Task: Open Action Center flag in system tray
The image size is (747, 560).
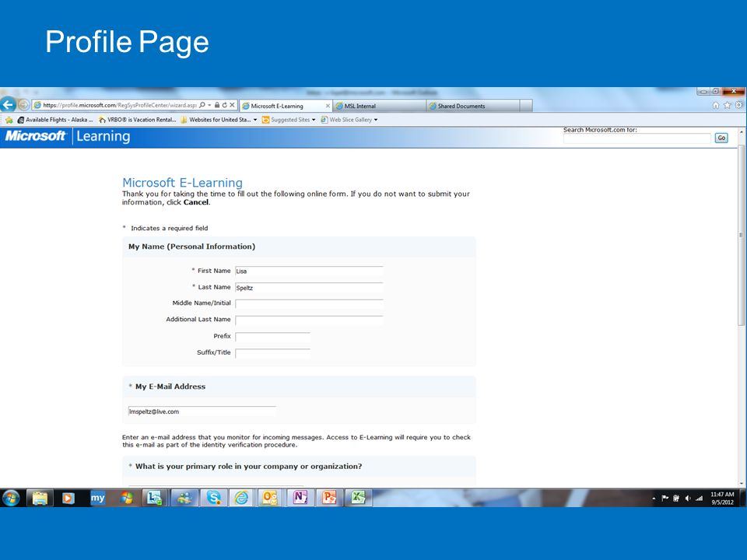Action: [x=665, y=499]
